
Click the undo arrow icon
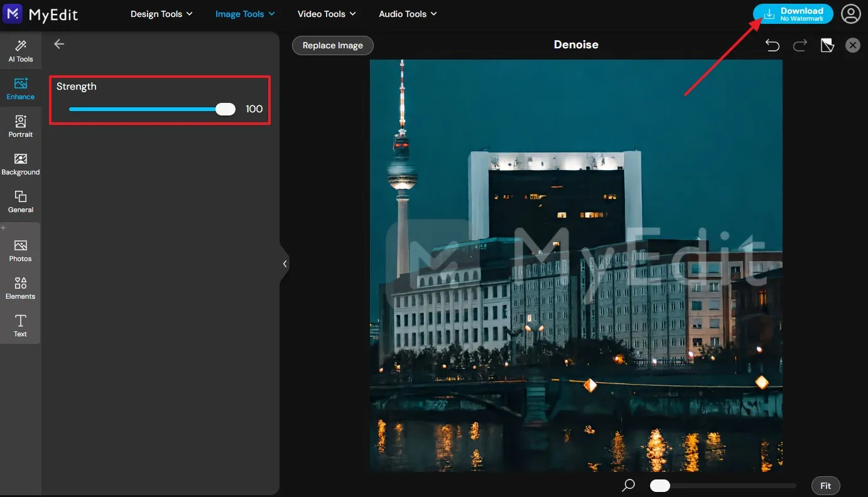point(773,45)
